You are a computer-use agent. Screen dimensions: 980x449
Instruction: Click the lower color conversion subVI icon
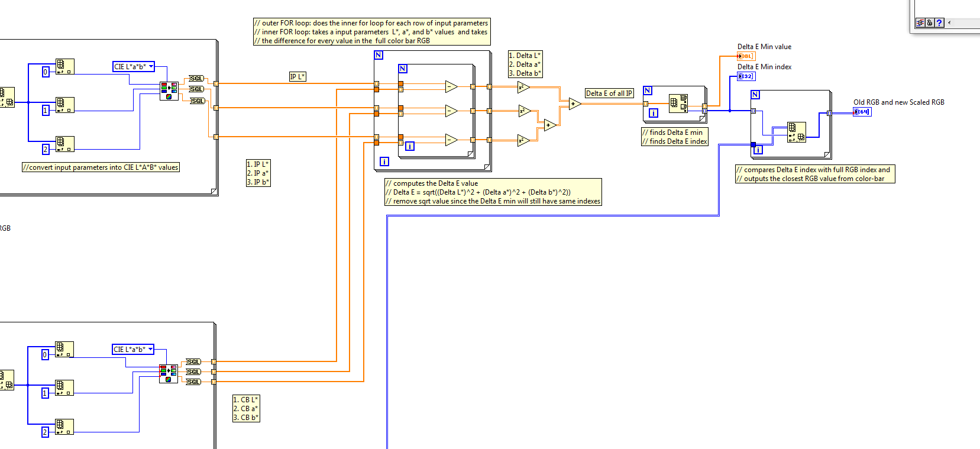(168, 374)
